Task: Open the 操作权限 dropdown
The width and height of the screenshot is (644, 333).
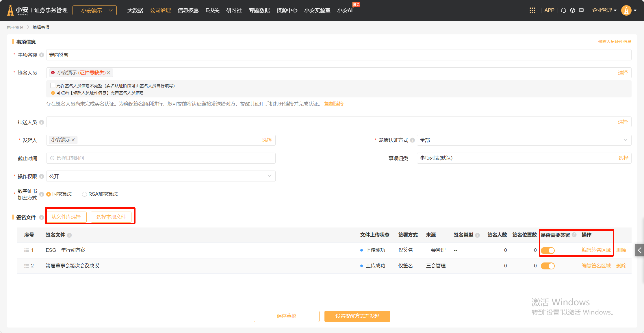Action: 161,176
